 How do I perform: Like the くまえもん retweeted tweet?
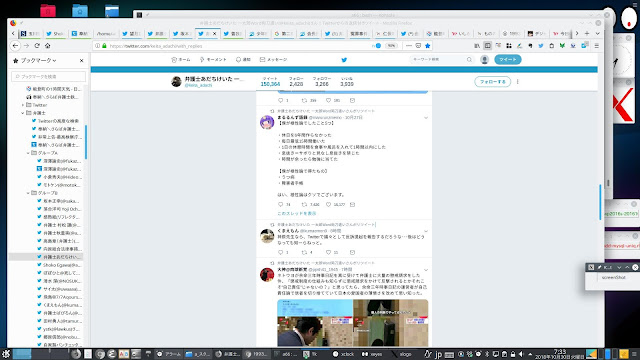pos(329,252)
